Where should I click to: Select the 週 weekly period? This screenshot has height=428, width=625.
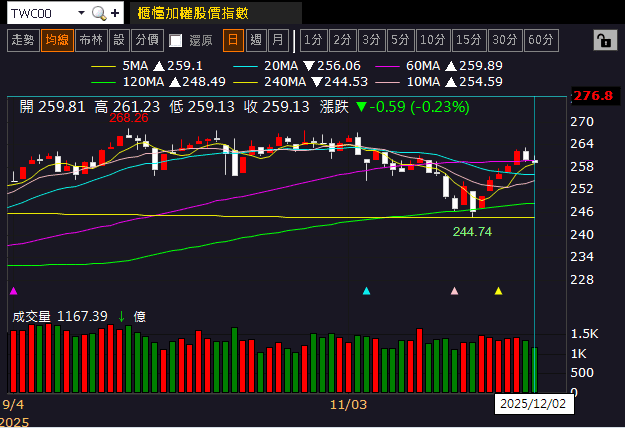click(256, 40)
